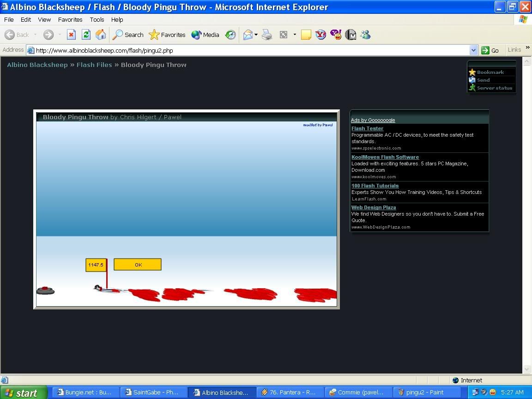The height and width of the screenshot is (399, 532).
Task: Click the red button mine in game
Action: click(x=45, y=290)
